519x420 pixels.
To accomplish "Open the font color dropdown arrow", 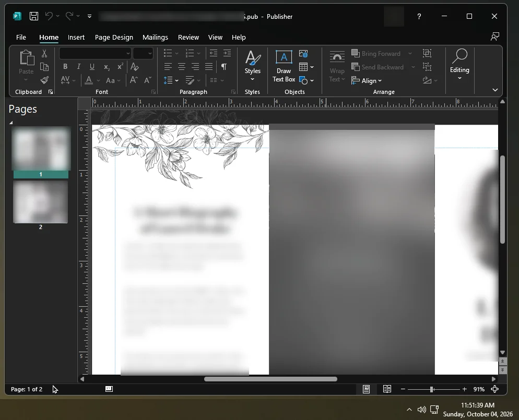I will point(98,80).
